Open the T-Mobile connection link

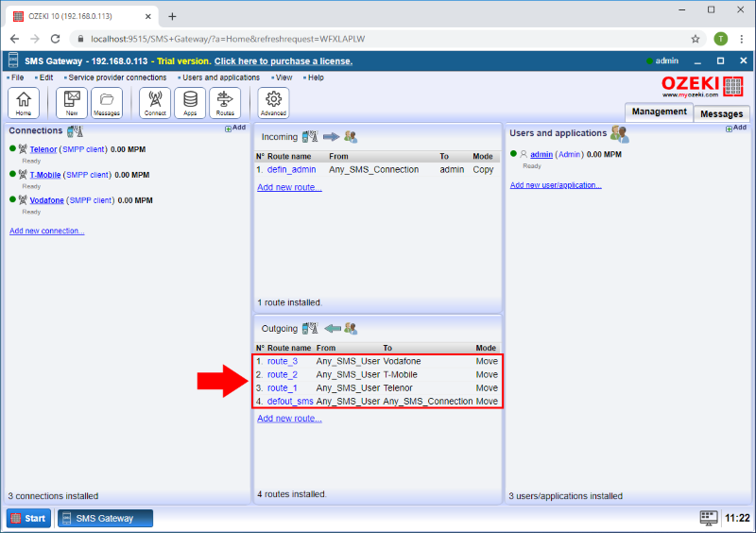[45, 175]
